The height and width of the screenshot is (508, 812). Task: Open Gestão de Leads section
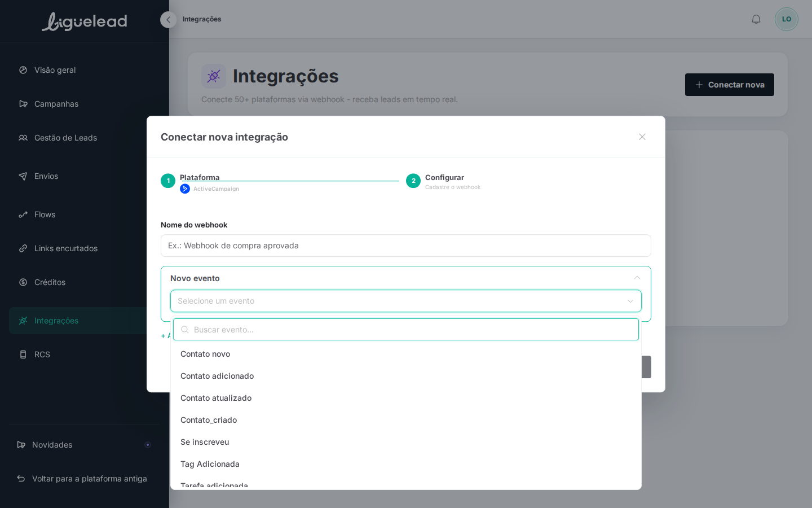point(85,138)
